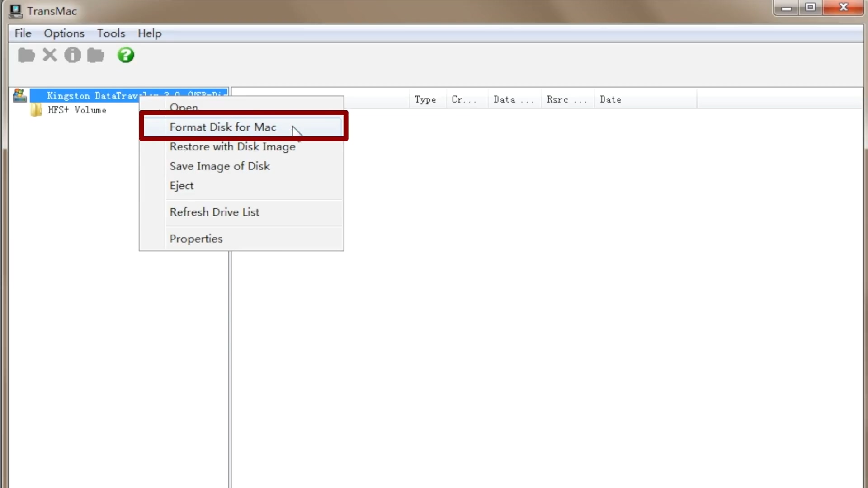Choose Save Image of Disk

pyautogui.click(x=219, y=166)
